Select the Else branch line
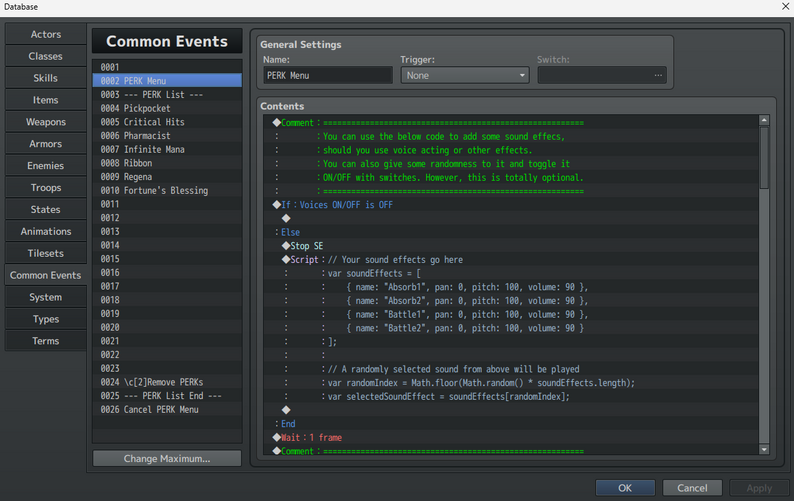The width and height of the screenshot is (794, 501). tap(511, 232)
